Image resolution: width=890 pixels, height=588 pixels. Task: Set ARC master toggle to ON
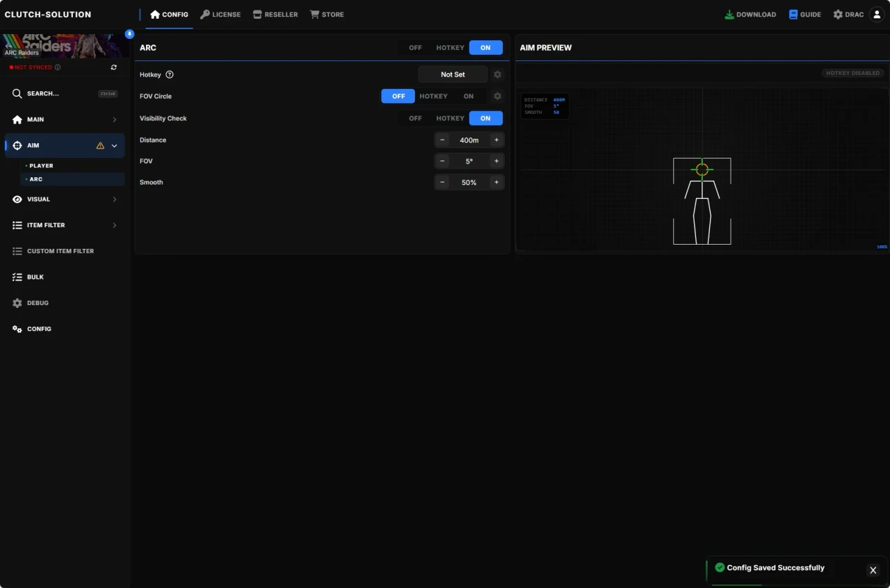pos(485,48)
